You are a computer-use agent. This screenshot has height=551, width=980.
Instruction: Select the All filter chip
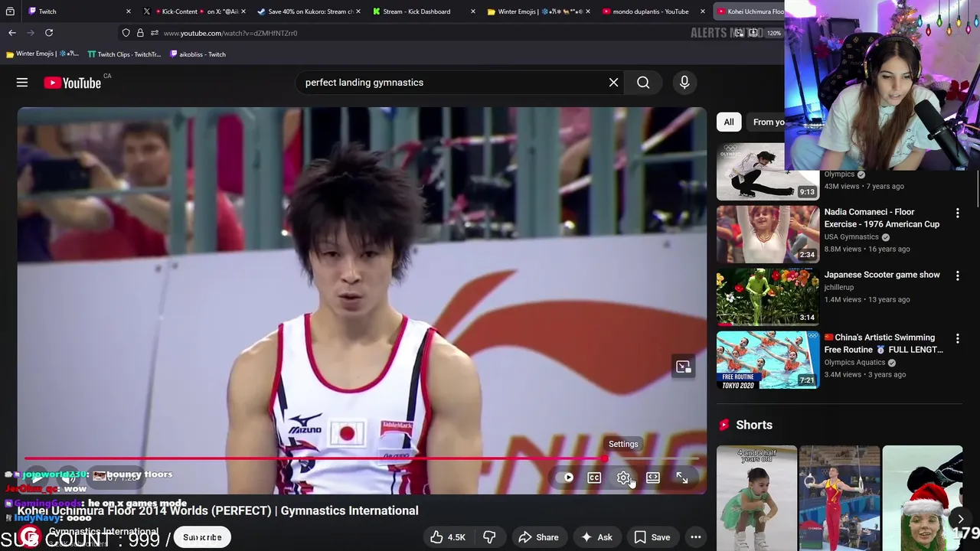point(729,122)
